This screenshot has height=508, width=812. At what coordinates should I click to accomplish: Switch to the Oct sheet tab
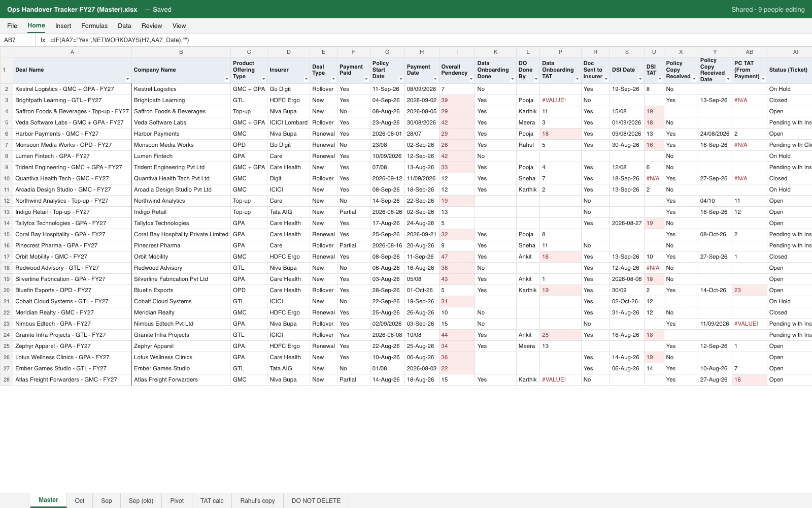click(x=80, y=500)
